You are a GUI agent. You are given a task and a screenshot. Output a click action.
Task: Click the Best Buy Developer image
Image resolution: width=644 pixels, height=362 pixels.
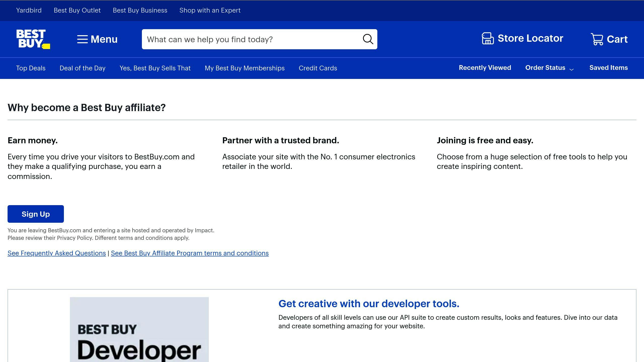(139, 330)
